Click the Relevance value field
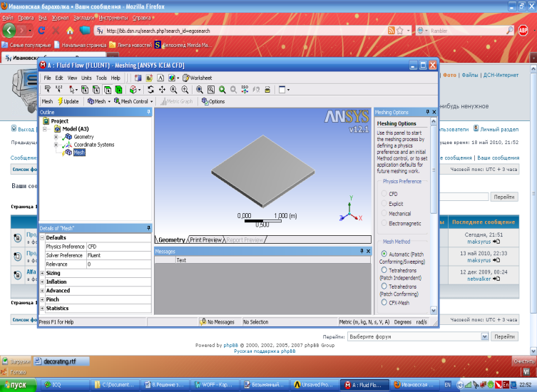This screenshot has height=392, width=537. click(118, 264)
